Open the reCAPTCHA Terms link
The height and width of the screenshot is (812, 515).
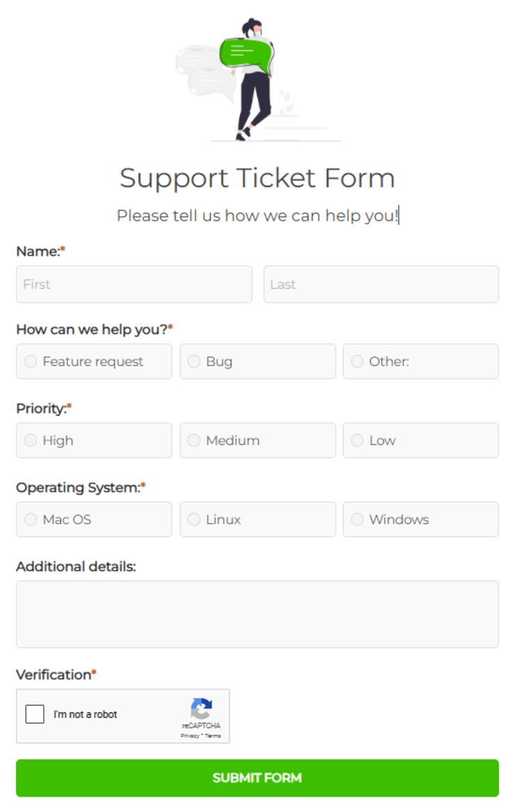tap(212, 736)
